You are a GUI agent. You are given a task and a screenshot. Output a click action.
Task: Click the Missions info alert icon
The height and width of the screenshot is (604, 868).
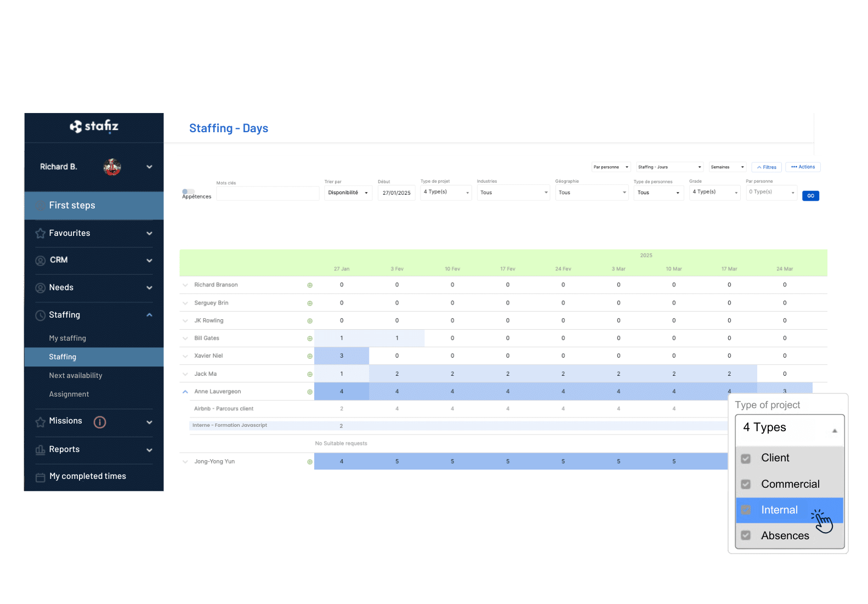coord(100,422)
